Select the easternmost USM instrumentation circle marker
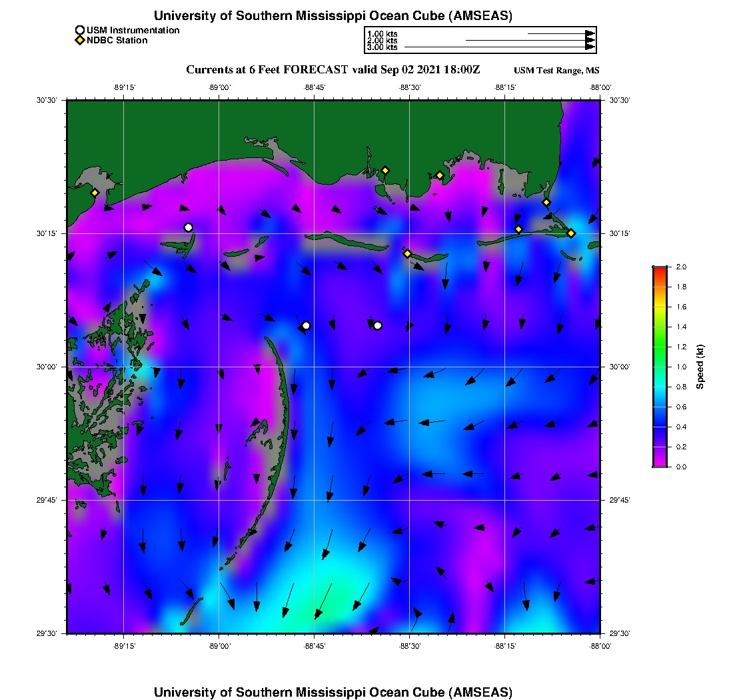Screen dimensions: 733x700 [378, 325]
